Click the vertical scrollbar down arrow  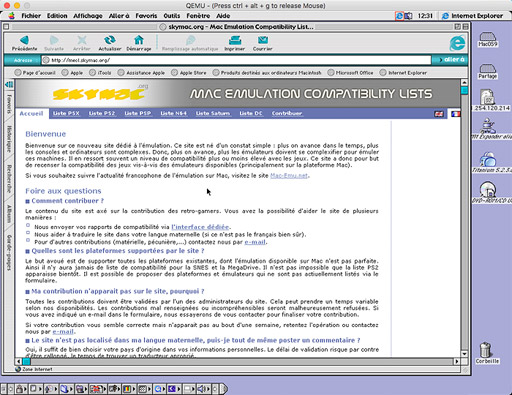[464, 354]
